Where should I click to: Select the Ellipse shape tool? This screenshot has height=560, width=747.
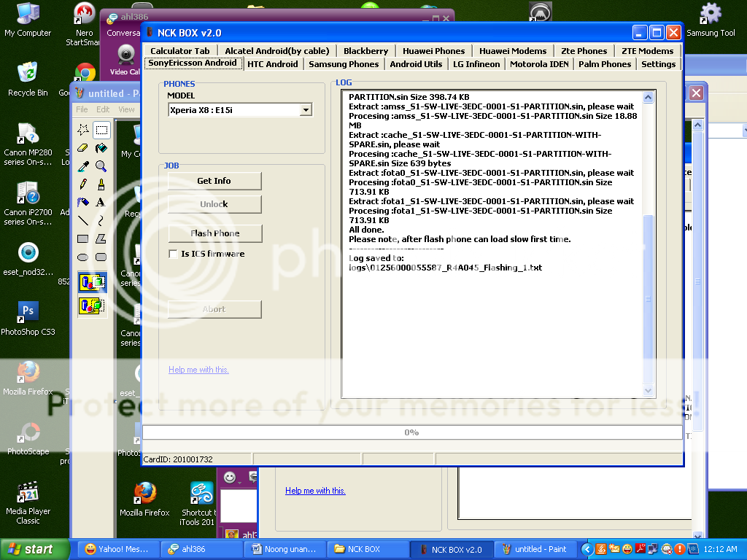click(x=83, y=257)
